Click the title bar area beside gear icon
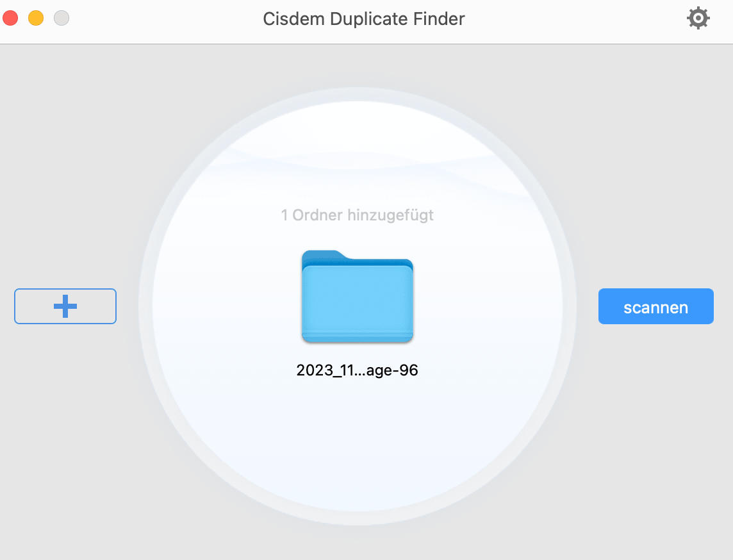Viewport: 733px width, 560px height. [x=607, y=19]
